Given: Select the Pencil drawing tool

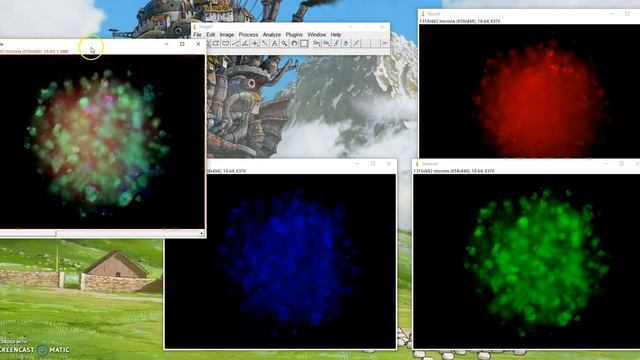Looking at the screenshot, I should click(336, 43).
